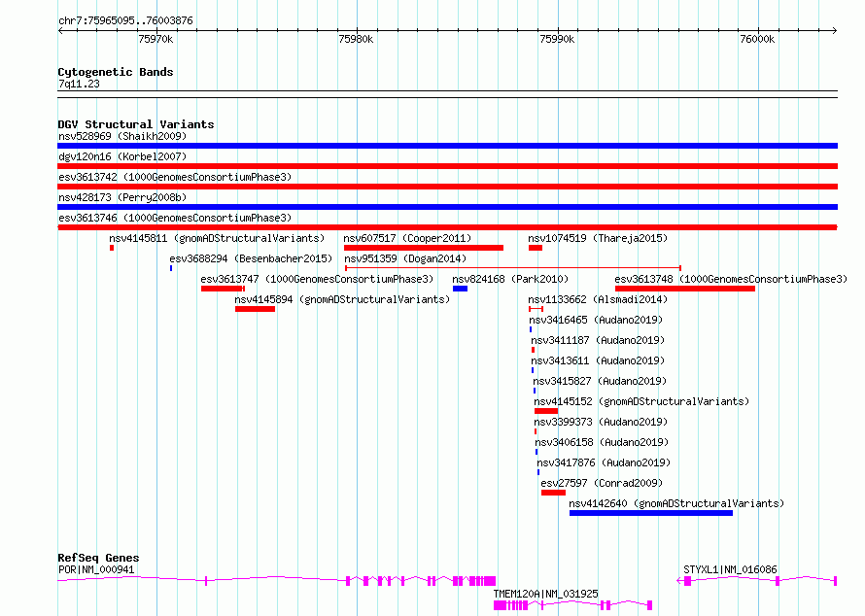This screenshot has height=616, width=865.
Task: Click nsv3406158 (Audano2019) label
Action: (602, 442)
